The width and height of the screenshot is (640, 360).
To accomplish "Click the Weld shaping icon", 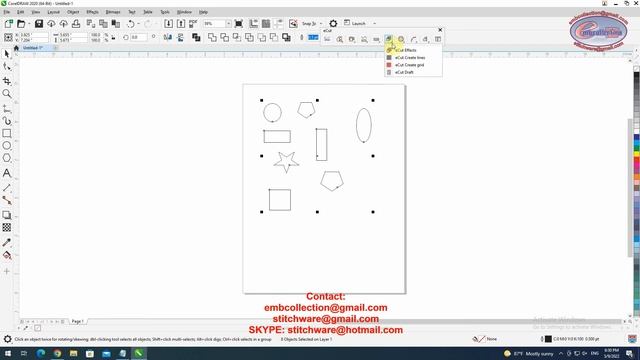I will pyautogui.click(x=212, y=38).
